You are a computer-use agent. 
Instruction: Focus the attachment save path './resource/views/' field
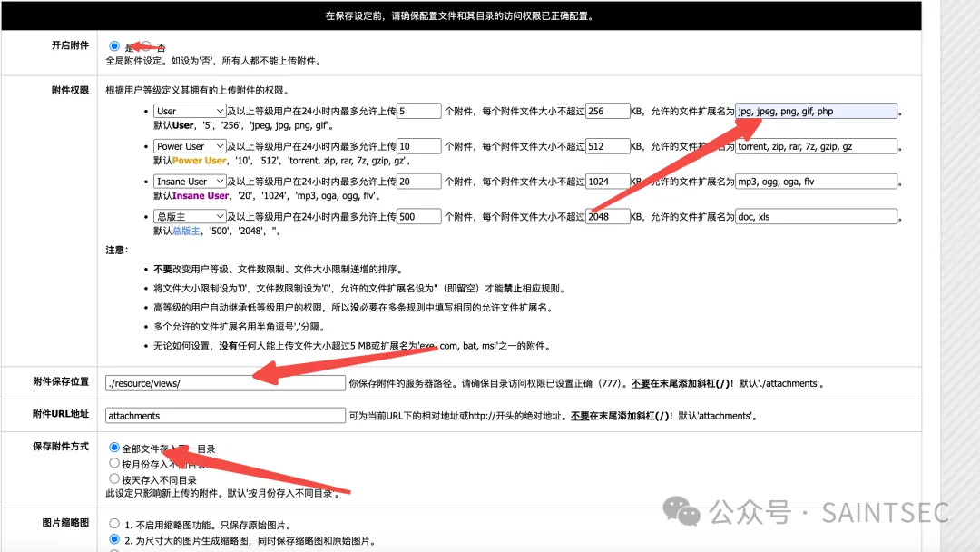pyautogui.click(x=225, y=383)
